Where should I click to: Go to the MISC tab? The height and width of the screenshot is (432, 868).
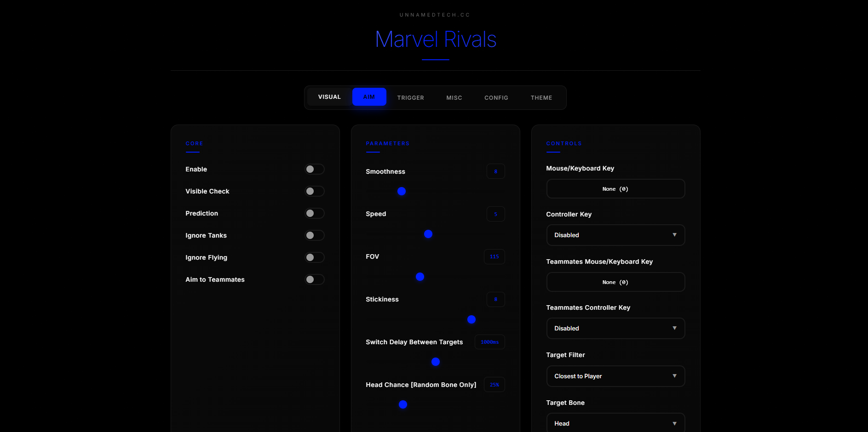(454, 98)
